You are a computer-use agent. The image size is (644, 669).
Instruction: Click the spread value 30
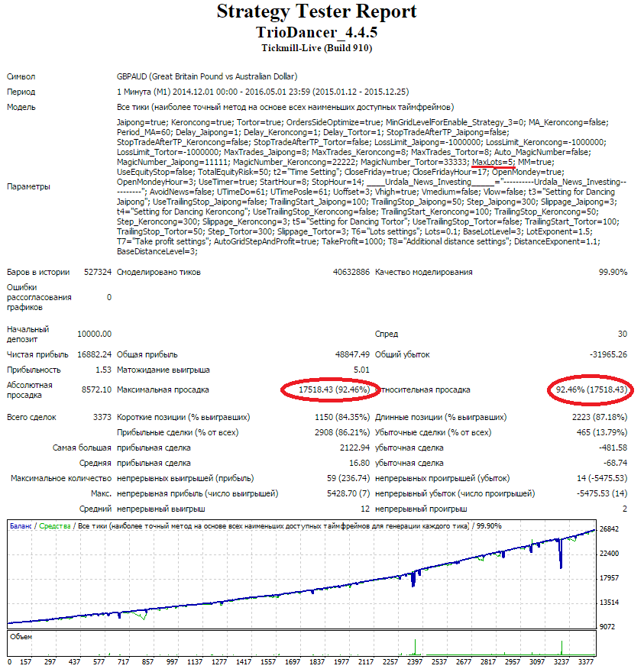tap(623, 334)
